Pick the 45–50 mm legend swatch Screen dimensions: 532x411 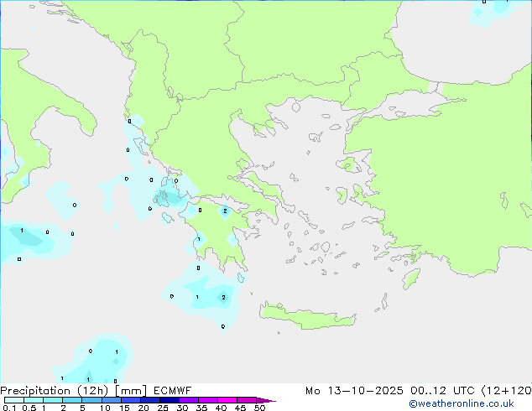pyautogui.click(x=247, y=400)
